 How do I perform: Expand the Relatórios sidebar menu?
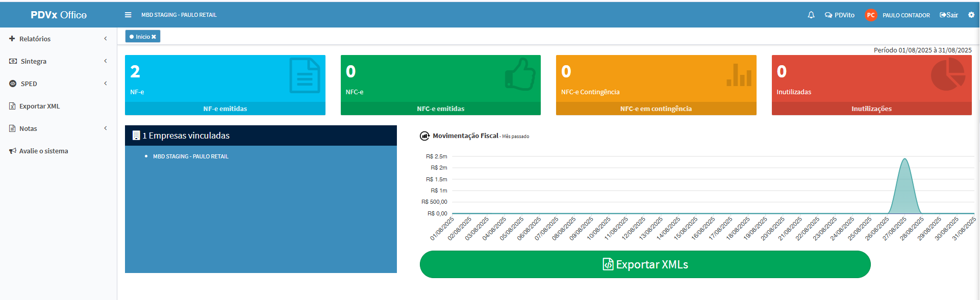(35, 39)
